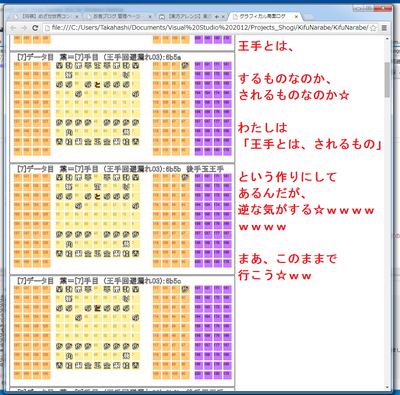Close the グラフィカル局面ログ tab

coord(296,16)
